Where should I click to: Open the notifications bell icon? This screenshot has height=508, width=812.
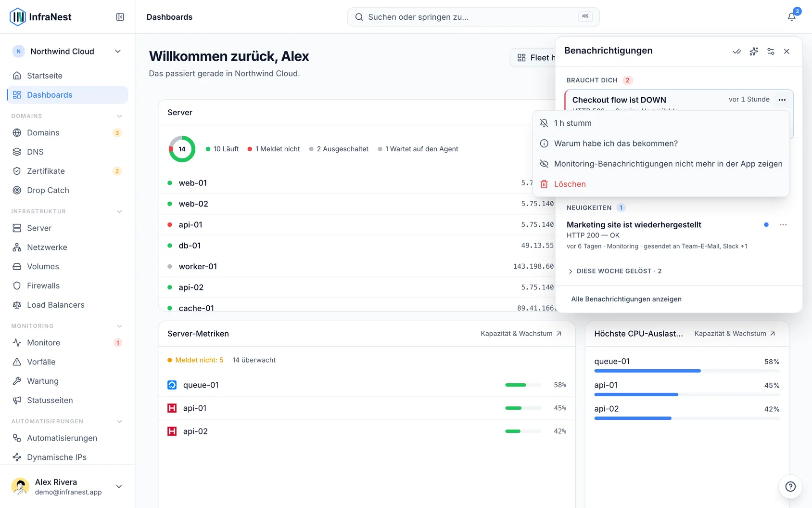pyautogui.click(x=791, y=17)
